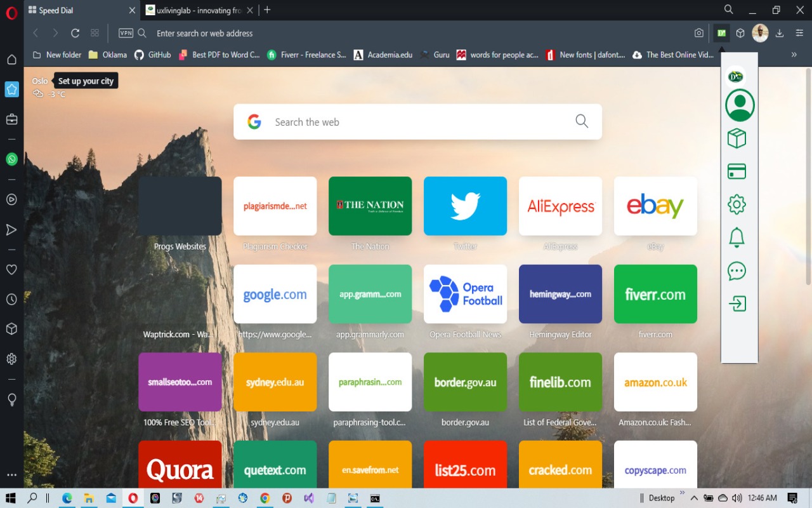
Task: Open History clock icon in sidebar
Action: click(x=11, y=299)
